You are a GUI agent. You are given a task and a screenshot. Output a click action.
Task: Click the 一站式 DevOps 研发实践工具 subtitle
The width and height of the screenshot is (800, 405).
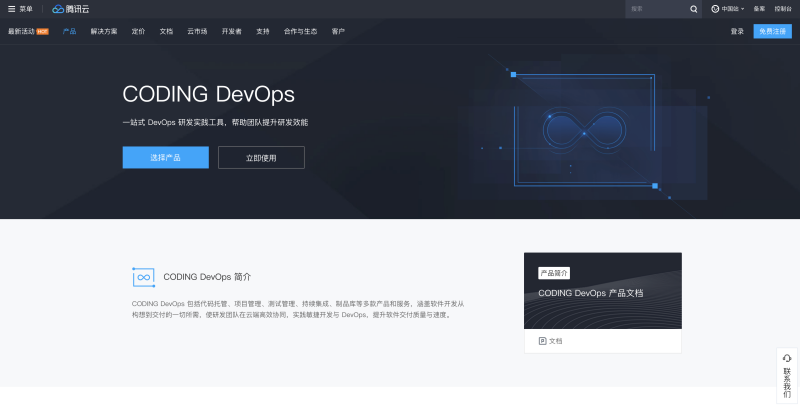(215, 122)
